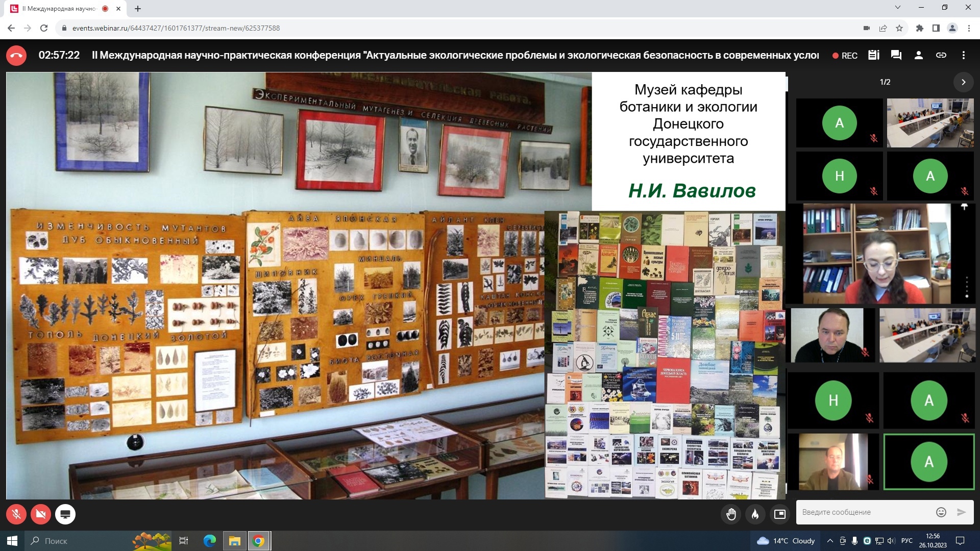Turn on the camera in webinar controls
This screenshot has height=551, width=980.
[41, 514]
